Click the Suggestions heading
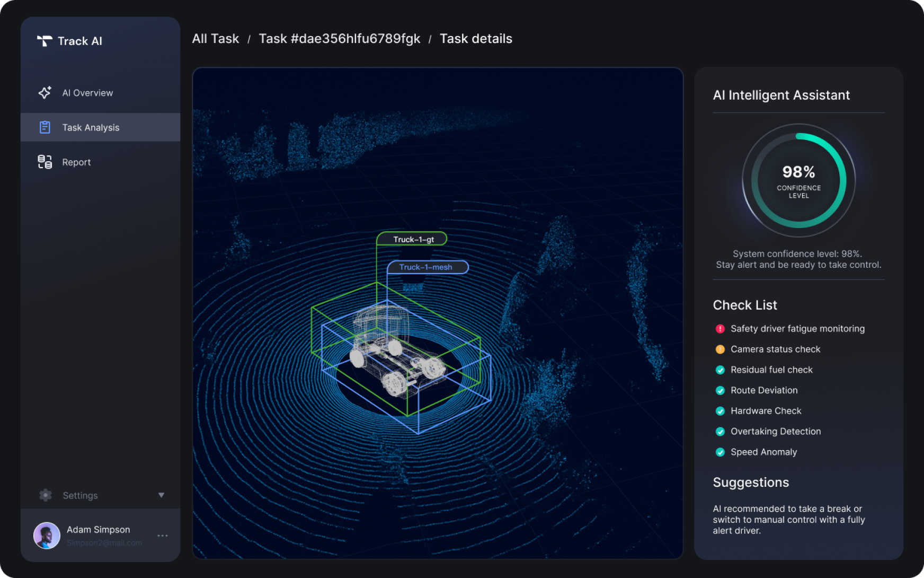Screen dimensions: 924x578 click(x=751, y=483)
